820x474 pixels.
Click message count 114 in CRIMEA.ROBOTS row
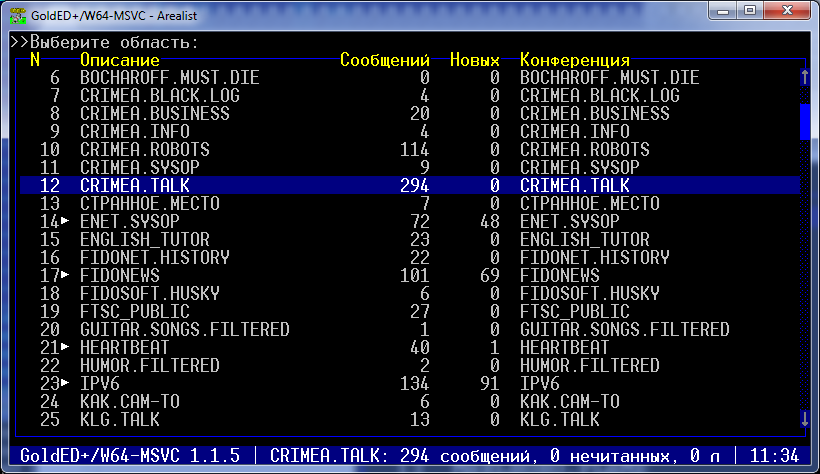[415, 149]
